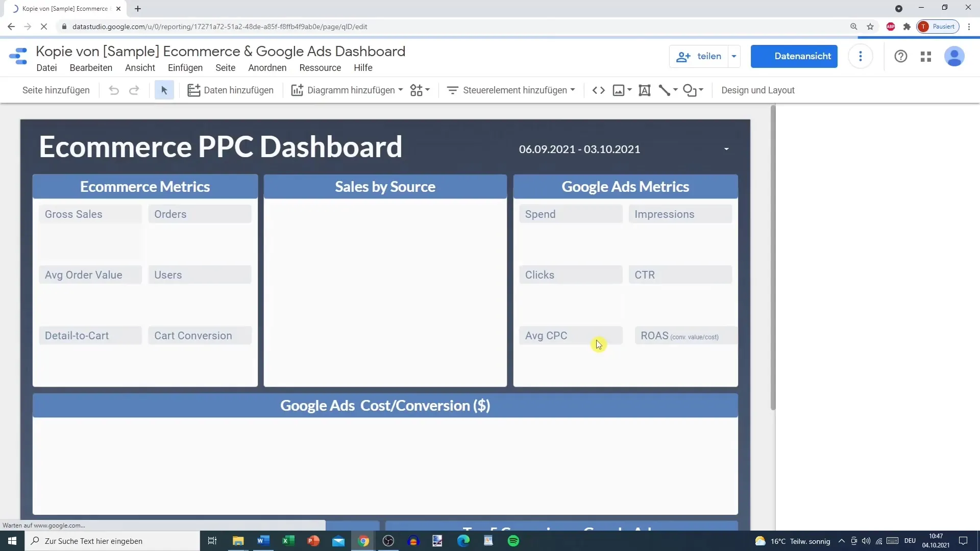Open PowerPoint from the taskbar
Image resolution: width=980 pixels, height=551 pixels.
[x=313, y=541]
